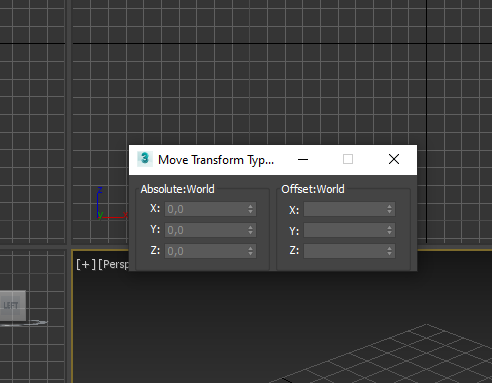492x383 pixels.
Task: Open the [+] viewport menu
Action: point(86,265)
